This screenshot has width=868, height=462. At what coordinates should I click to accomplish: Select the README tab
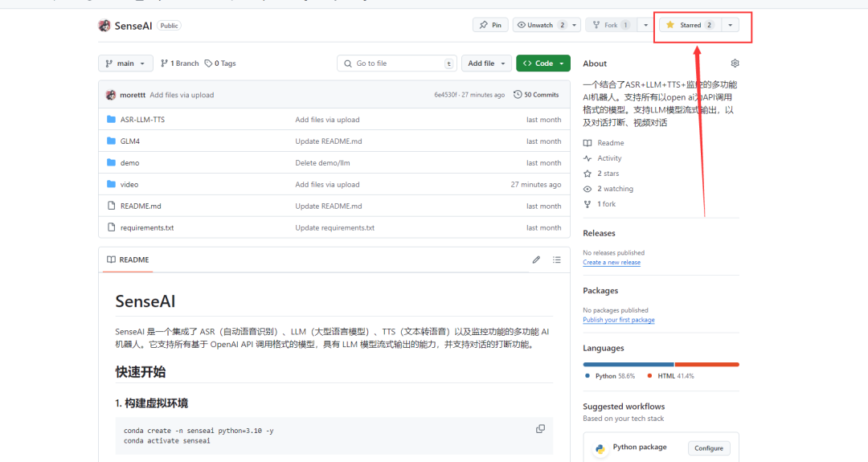128,260
